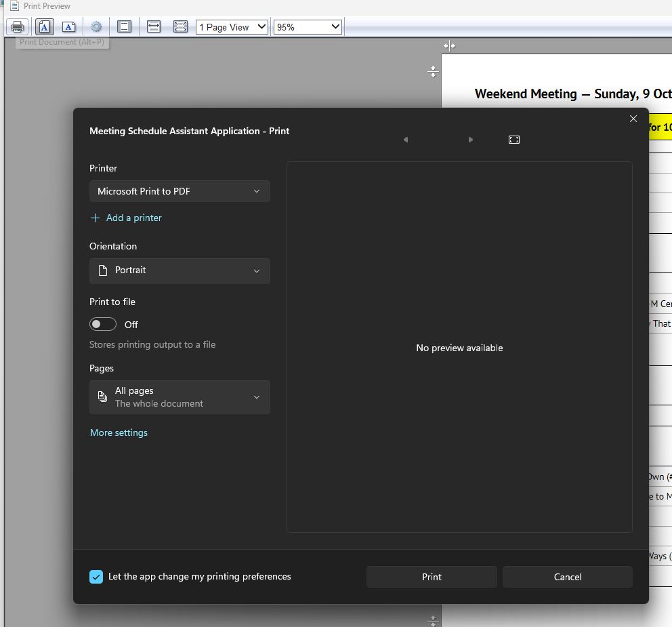
Task: Toggle headers and footers toolbar icon
Action: (x=124, y=27)
